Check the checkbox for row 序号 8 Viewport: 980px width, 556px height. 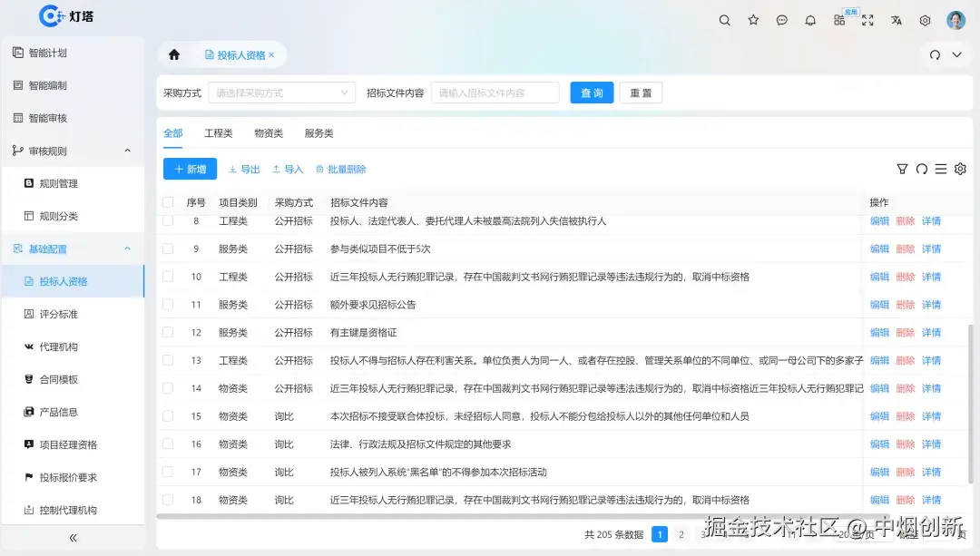point(167,220)
